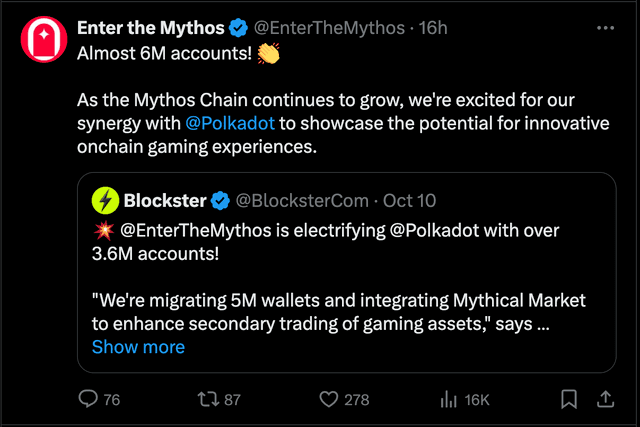Screen dimensions: 640x427
Task: Like the tweet with the heart icon
Action: pos(329,399)
